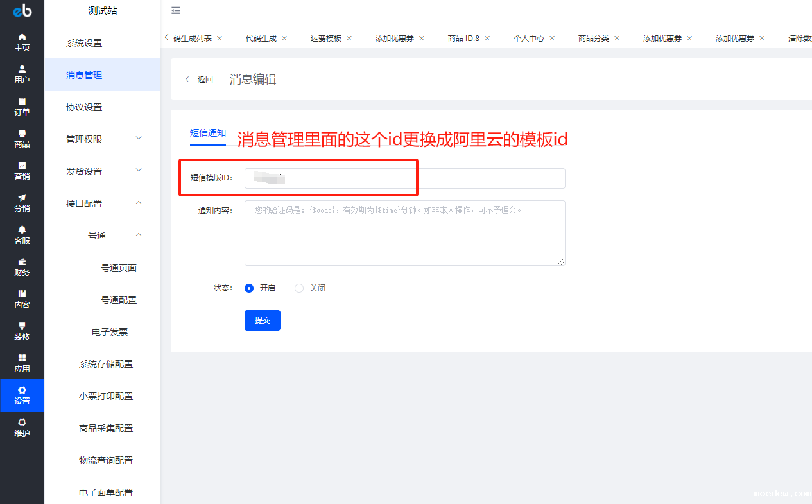Open the 客服 customer service icon
This screenshot has width=812, height=504.
22,235
